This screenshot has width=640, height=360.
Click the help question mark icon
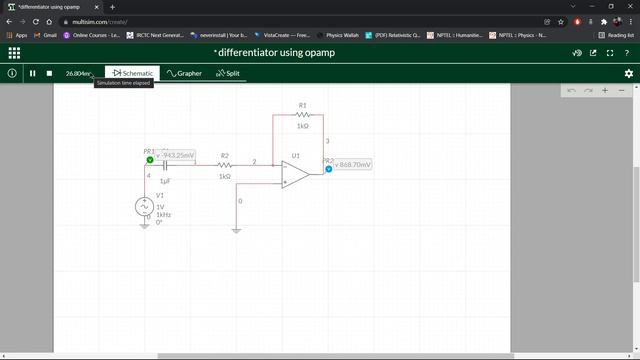pyautogui.click(x=627, y=53)
